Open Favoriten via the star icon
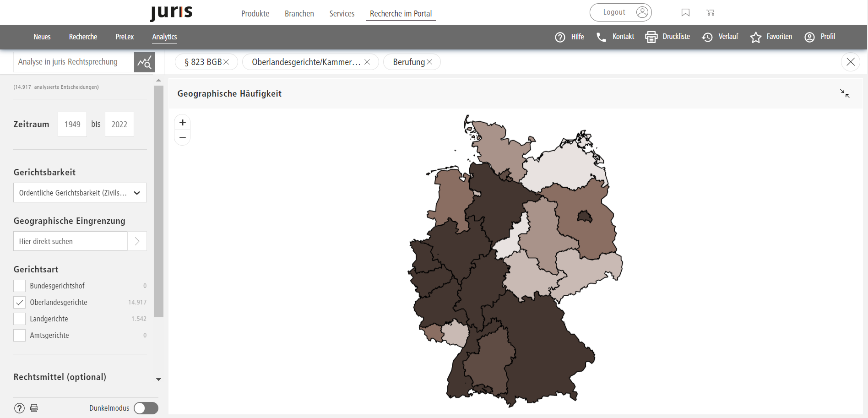The image size is (868, 418). [x=755, y=37]
